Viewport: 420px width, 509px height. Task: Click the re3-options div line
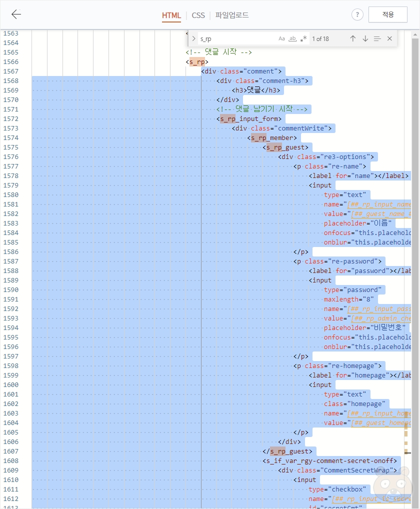[326, 157]
